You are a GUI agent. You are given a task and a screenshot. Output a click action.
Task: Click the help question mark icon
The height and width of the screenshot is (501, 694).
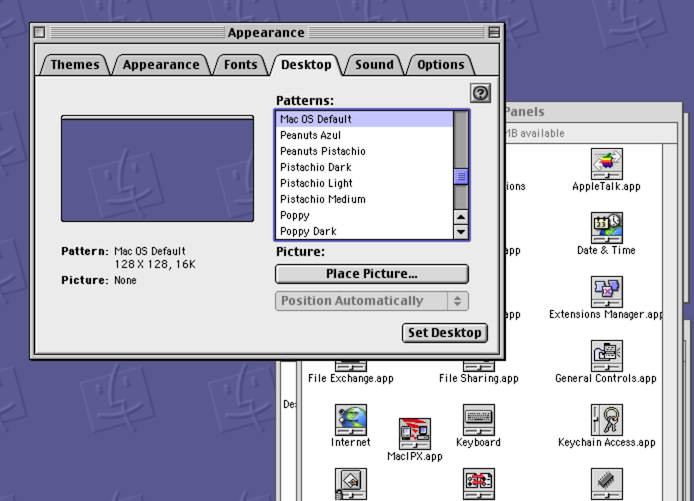(480, 93)
